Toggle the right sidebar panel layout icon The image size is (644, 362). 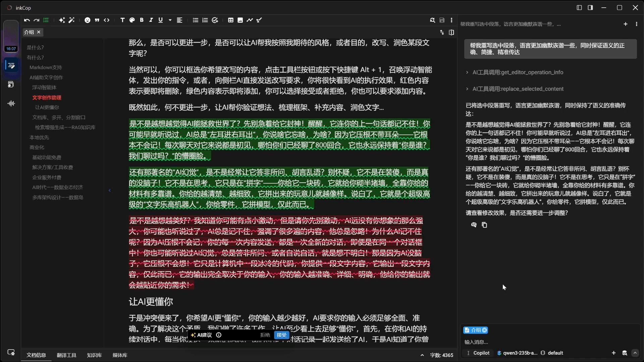click(590, 7)
